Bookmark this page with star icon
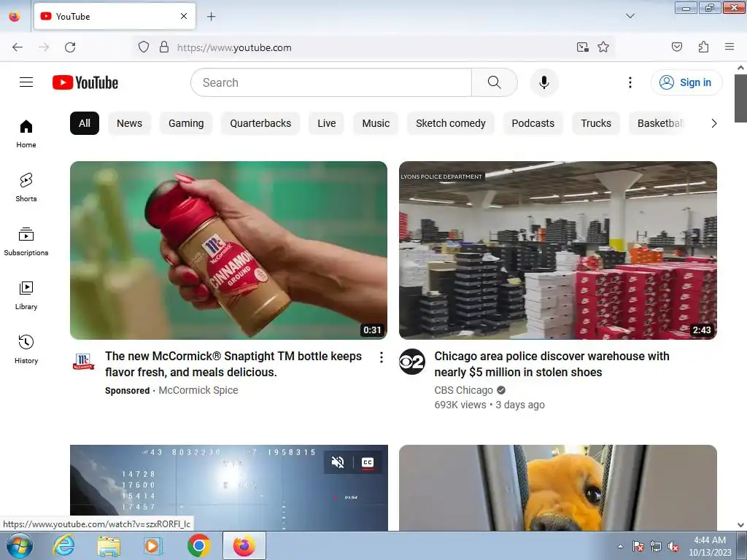747x560 pixels. click(603, 47)
